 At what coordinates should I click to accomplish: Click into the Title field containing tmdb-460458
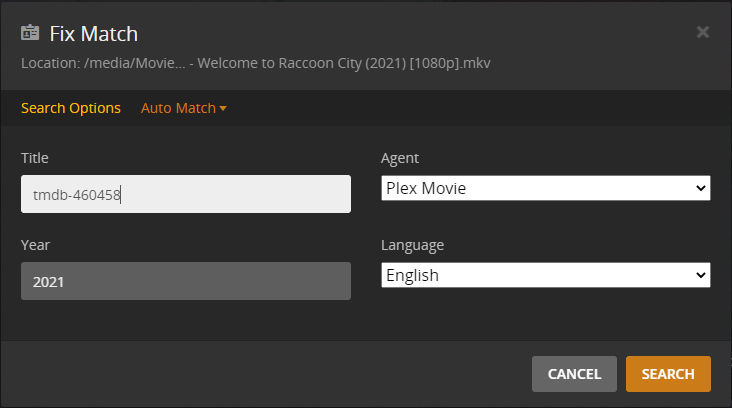pos(186,194)
